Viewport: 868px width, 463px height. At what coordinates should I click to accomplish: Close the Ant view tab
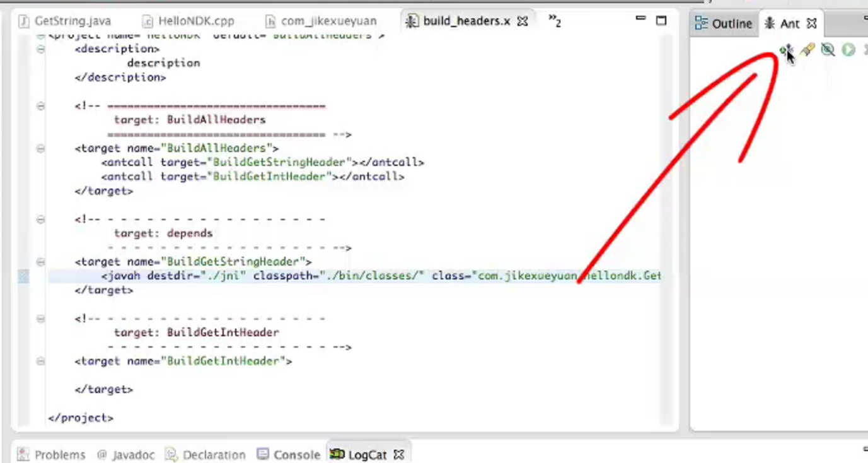pos(812,23)
